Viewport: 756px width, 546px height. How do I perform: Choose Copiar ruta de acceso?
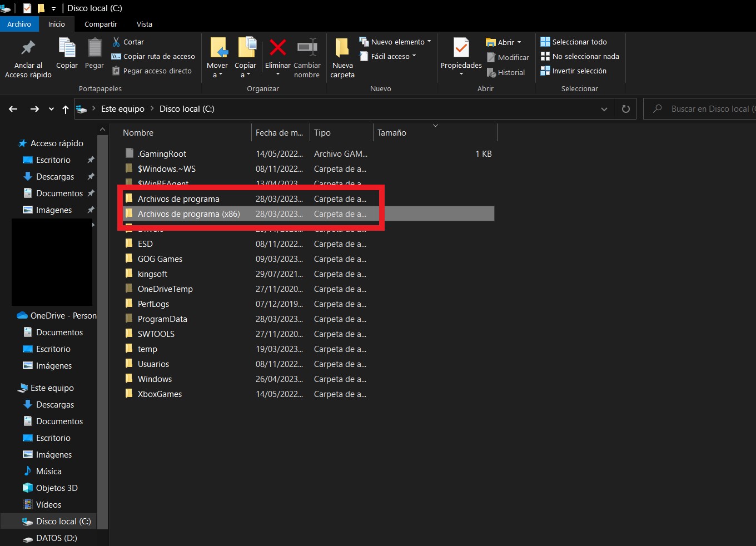[153, 56]
